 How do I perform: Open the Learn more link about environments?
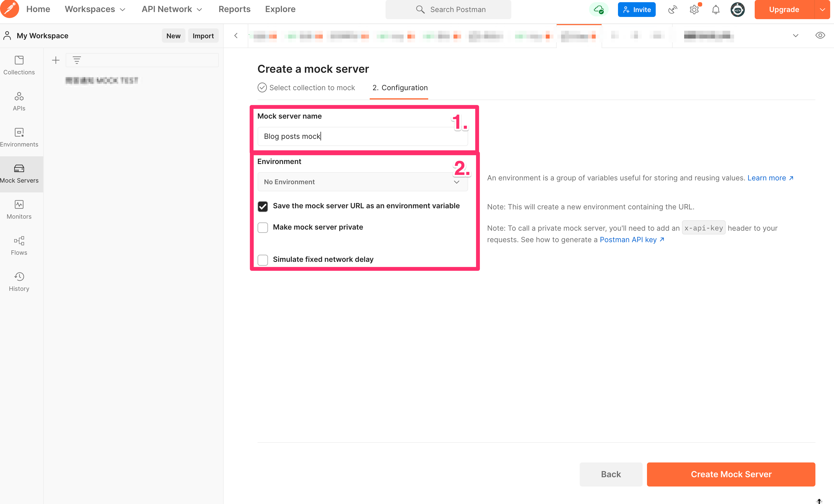[x=770, y=178]
